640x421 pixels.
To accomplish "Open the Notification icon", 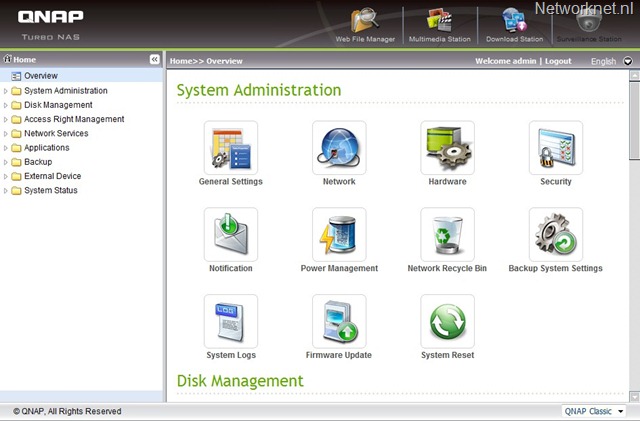I will (x=231, y=234).
